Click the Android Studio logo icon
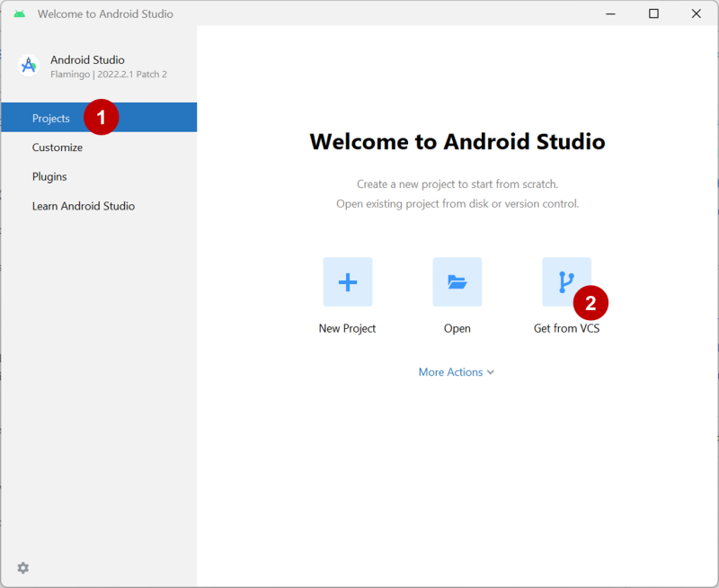Screen dimensions: 719x588 pos(29,66)
